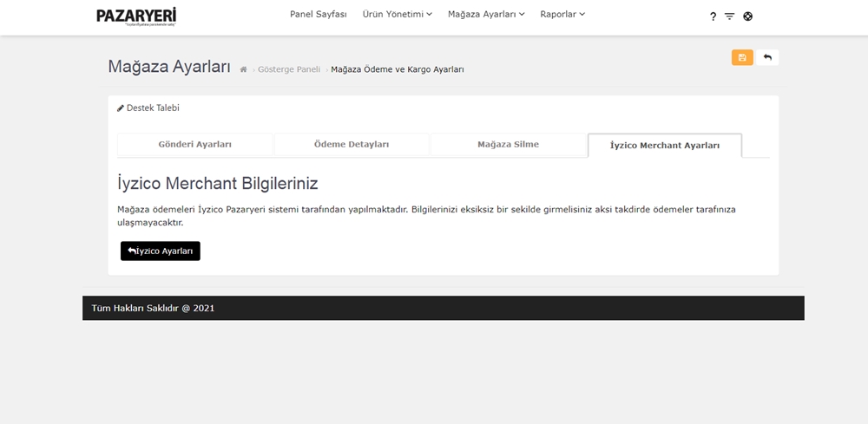The height and width of the screenshot is (424, 868).
Task: Expand the Ürün Yönetimi dropdown menu
Action: (398, 15)
